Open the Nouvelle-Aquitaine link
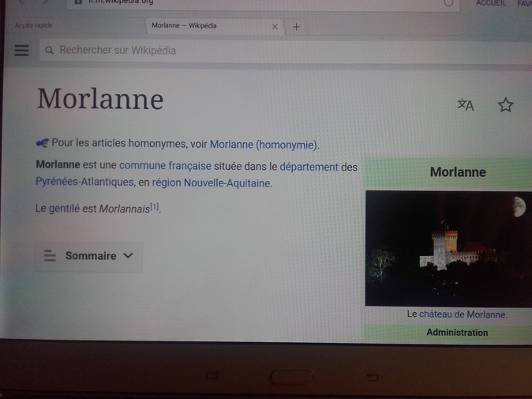Screen dimensions: 532x399 tap(227, 183)
